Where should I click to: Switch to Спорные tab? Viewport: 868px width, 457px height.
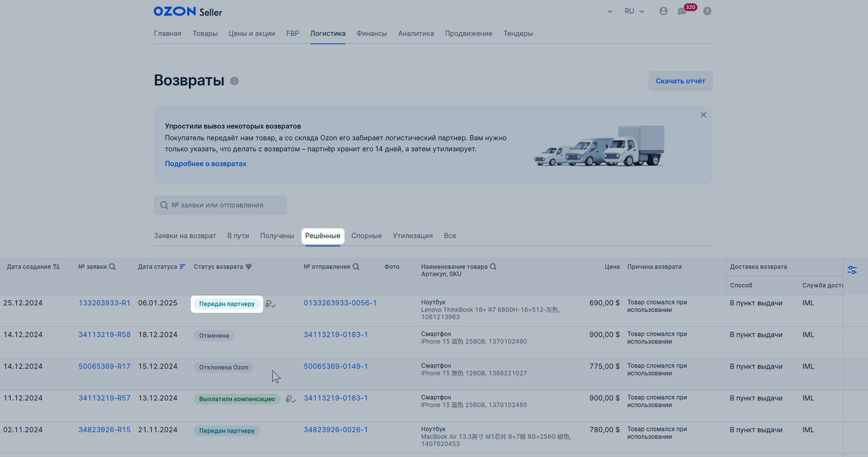coord(367,236)
